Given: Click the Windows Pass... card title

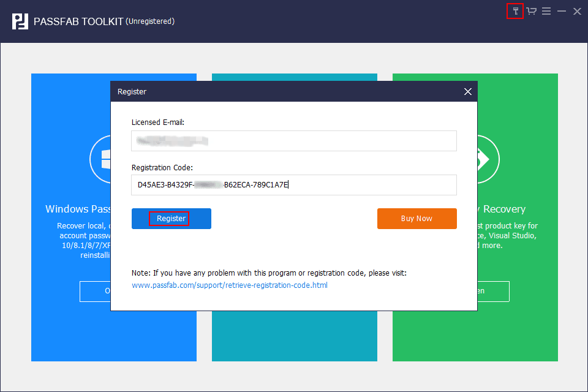Looking at the screenshot, I should point(78,209).
